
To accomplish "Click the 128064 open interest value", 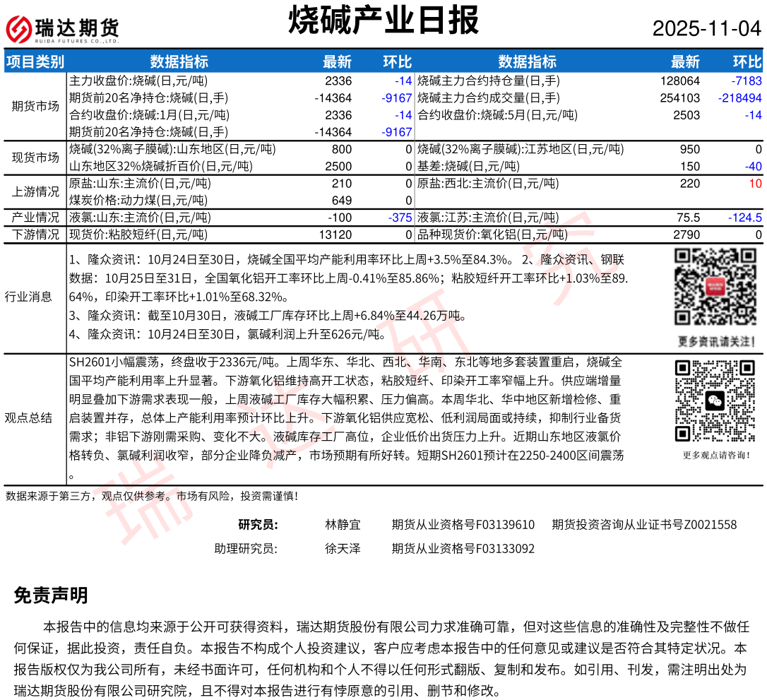I will (x=680, y=81).
